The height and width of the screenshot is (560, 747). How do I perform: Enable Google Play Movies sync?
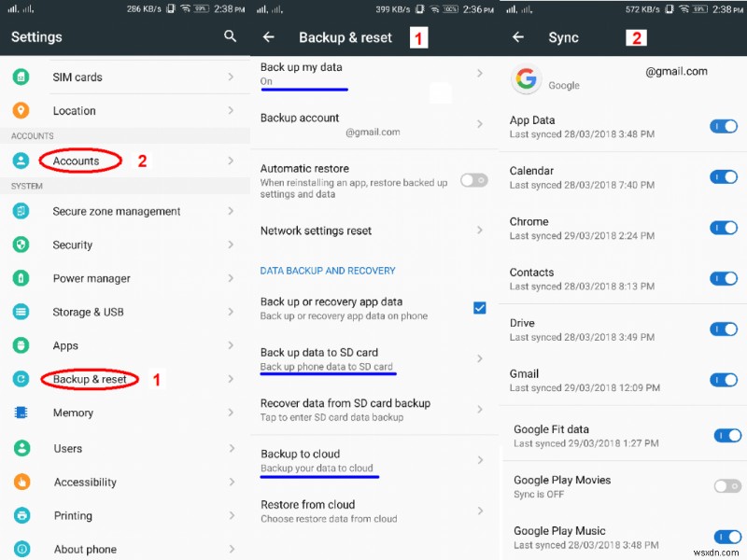(727, 485)
